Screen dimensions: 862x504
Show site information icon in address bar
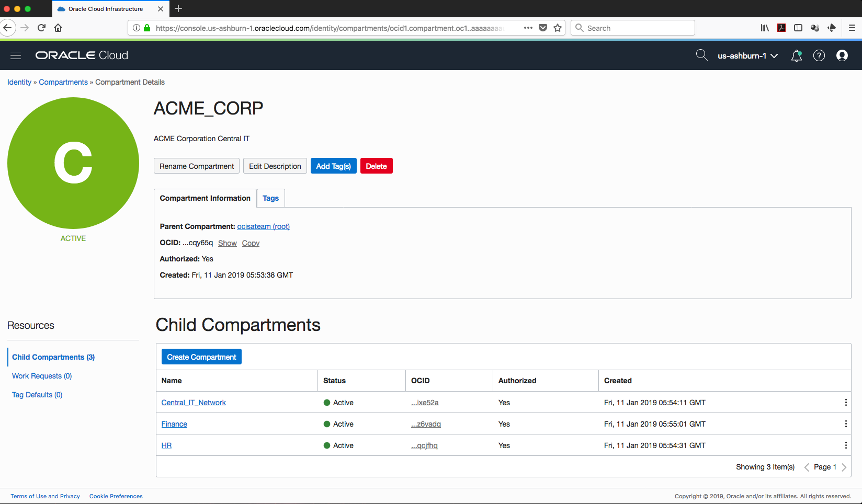(x=137, y=28)
